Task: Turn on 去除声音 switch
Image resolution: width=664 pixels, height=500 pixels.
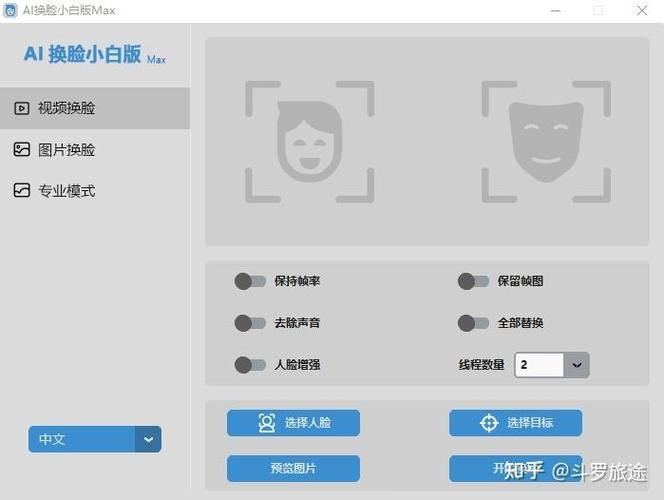Action: coord(250,323)
